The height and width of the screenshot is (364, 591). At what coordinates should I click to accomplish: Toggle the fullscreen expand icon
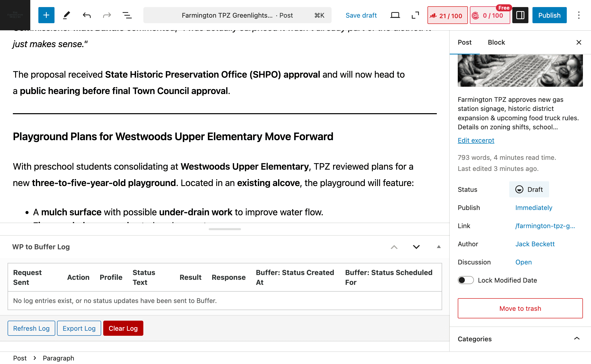415,15
